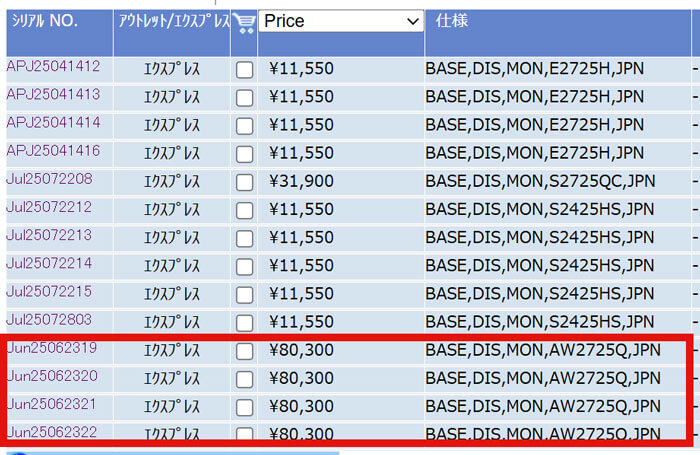
Task: Select the ¥31,900 price cell
Action: click(x=301, y=181)
